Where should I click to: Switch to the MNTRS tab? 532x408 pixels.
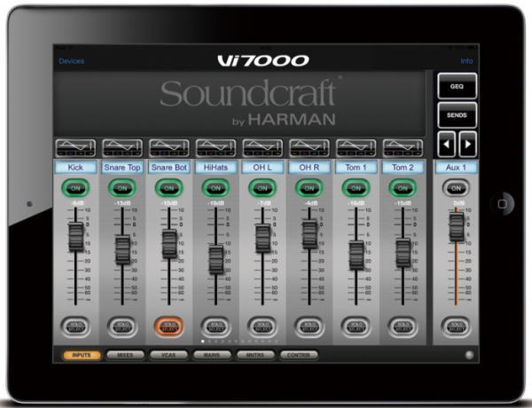[x=255, y=355]
